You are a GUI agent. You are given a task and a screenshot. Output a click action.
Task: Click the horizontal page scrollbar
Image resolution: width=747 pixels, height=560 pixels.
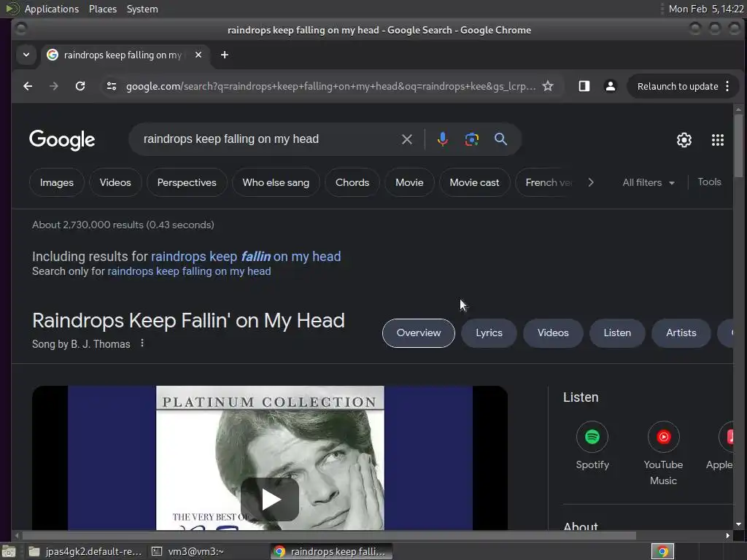[329, 535]
